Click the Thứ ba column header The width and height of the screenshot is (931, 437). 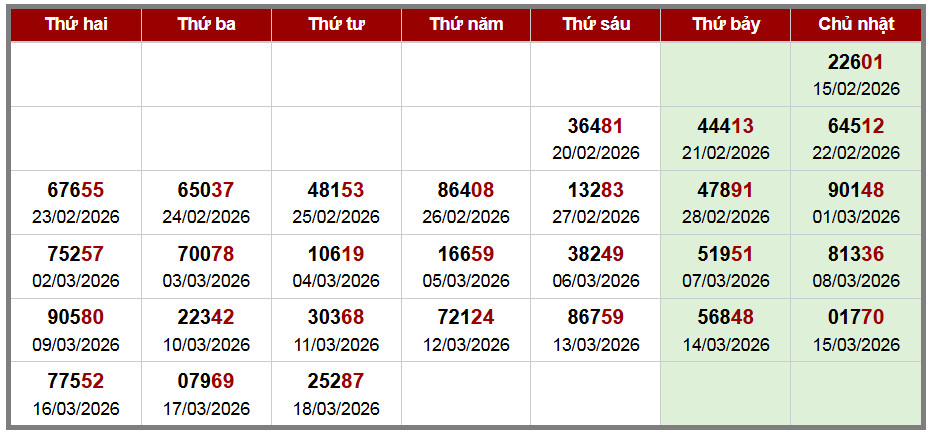[206, 24]
